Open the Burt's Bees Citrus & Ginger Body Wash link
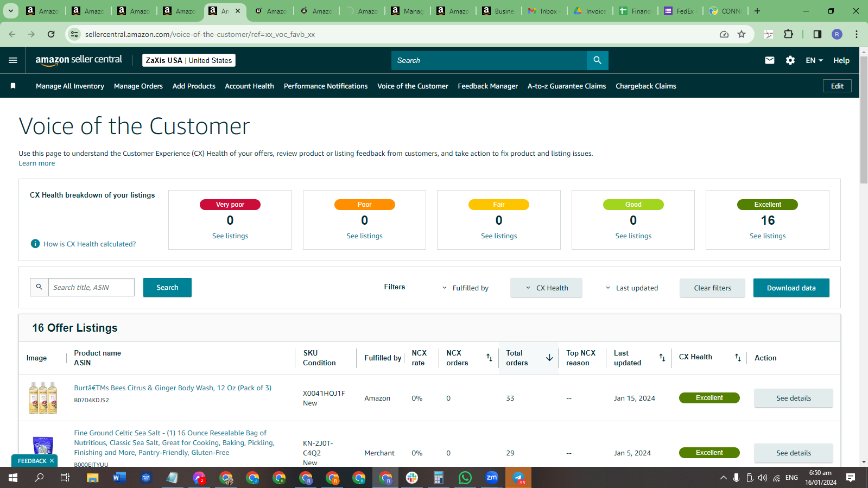The width and height of the screenshot is (868, 488). [x=173, y=388]
